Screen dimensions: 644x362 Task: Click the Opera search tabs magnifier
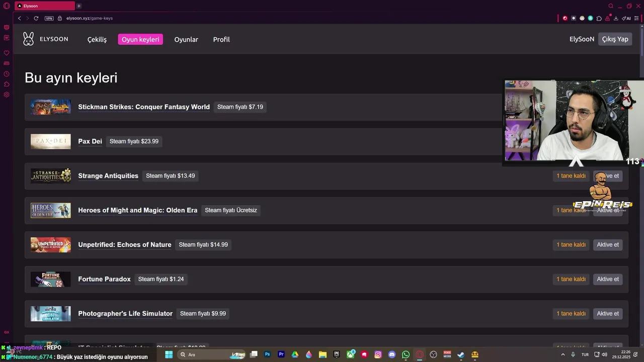[x=611, y=6]
